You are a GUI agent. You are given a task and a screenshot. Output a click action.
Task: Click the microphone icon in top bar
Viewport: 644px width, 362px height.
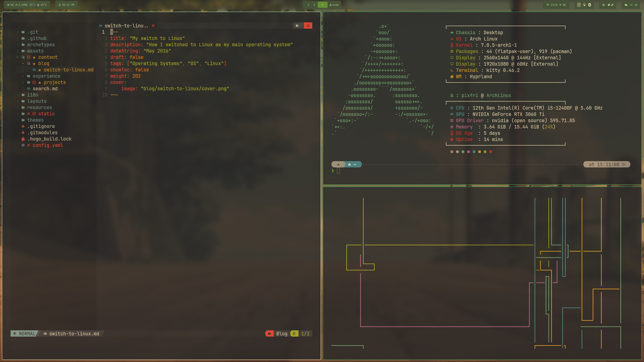(x=560, y=5)
